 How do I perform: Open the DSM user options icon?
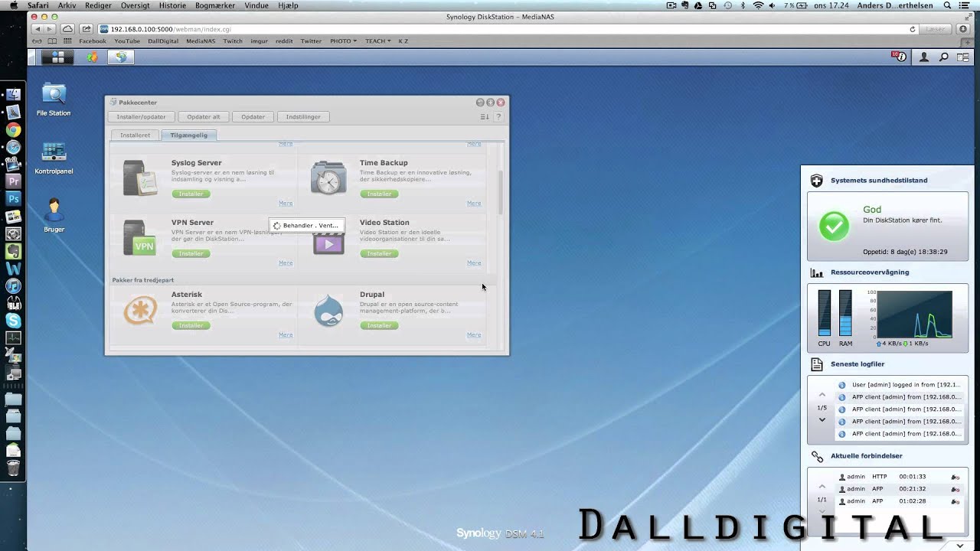point(924,57)
